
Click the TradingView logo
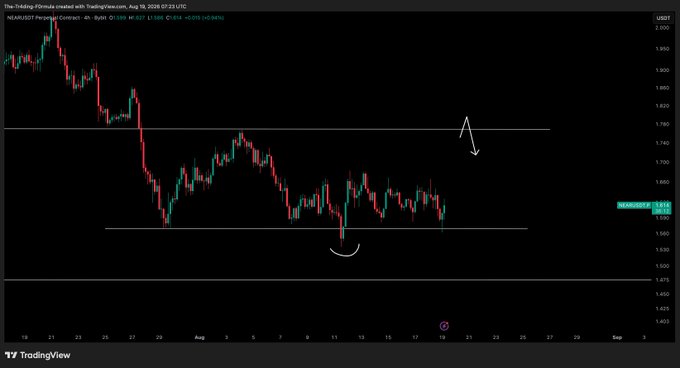(x=37, y=355)
